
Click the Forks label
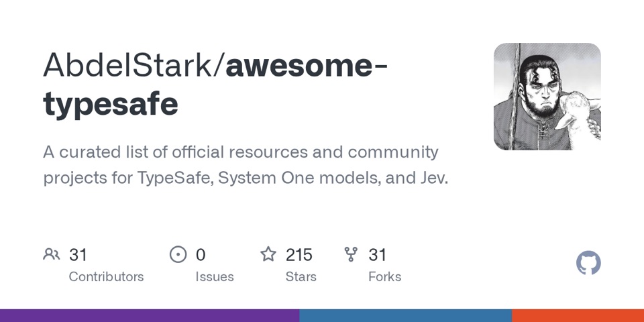384,277
